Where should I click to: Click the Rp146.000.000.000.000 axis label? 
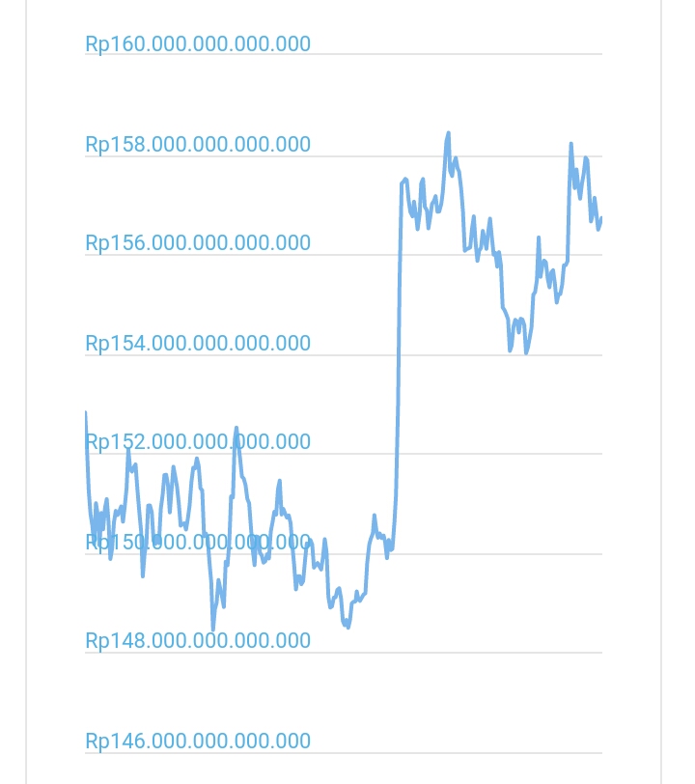(x=198, y=742)
